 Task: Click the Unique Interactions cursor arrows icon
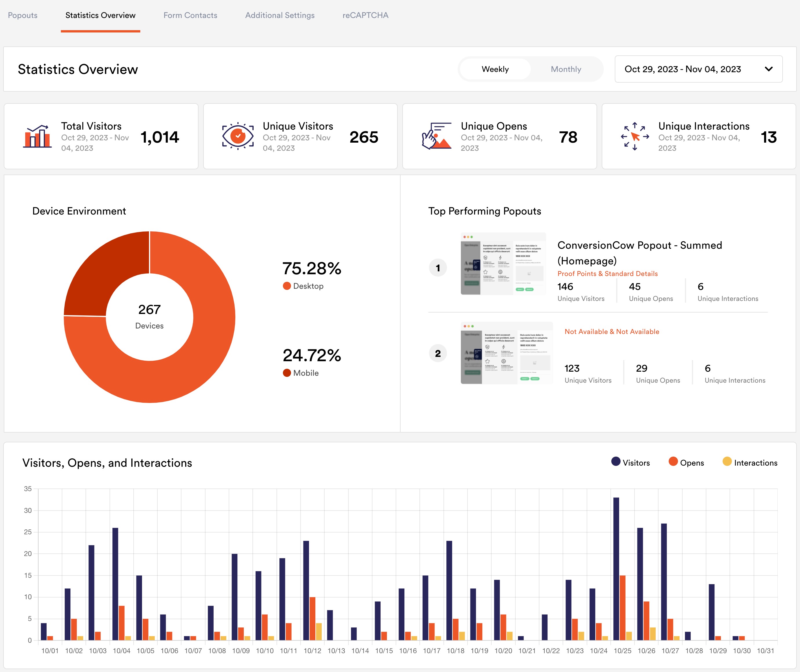(x=635, y=136)
